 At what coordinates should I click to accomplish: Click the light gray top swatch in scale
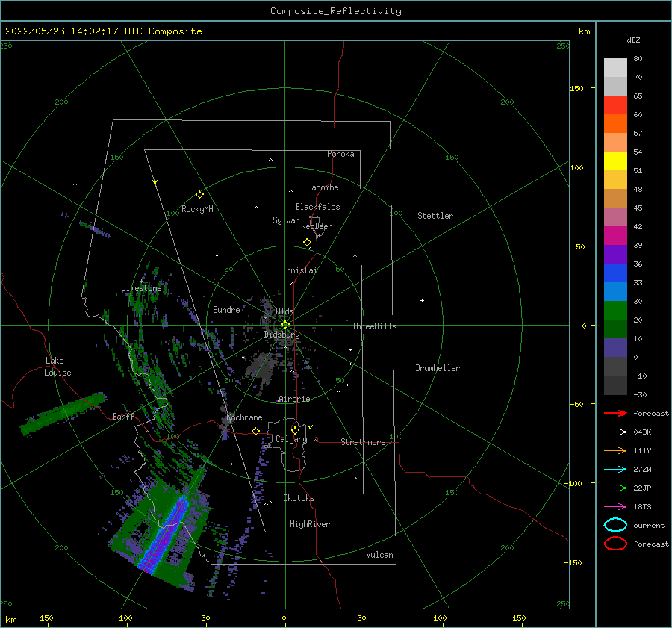(615, 67)
